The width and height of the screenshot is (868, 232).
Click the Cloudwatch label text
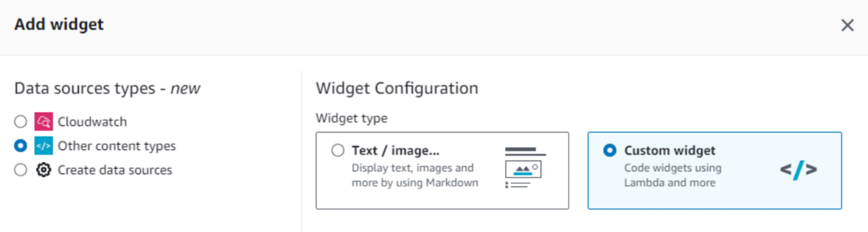pos(92,122)
